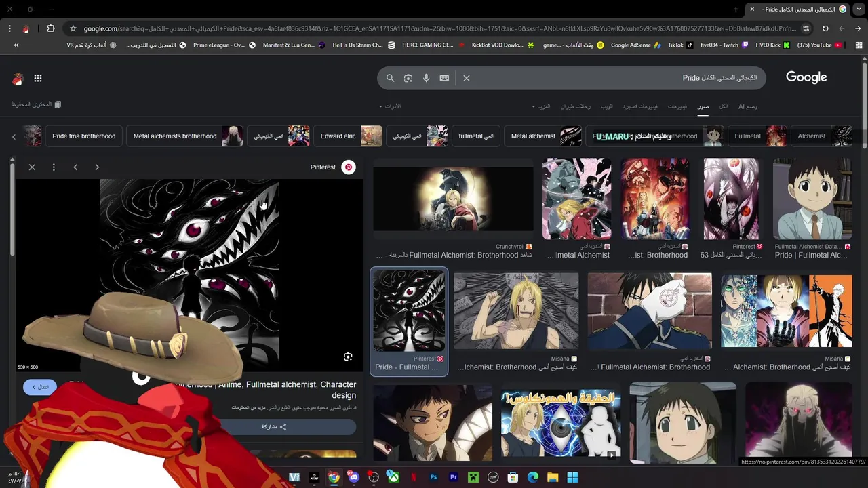Start voice search with the microphone icon
Image resolution: width=868 pixels, height=488 pixels.
point(426,78)
